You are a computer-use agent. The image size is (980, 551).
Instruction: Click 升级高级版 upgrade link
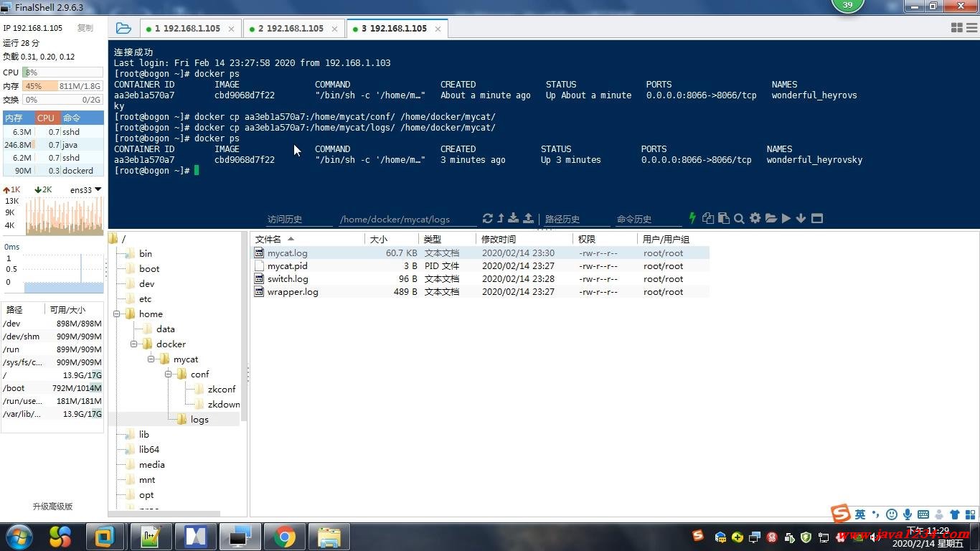click(x=52, y=507)
